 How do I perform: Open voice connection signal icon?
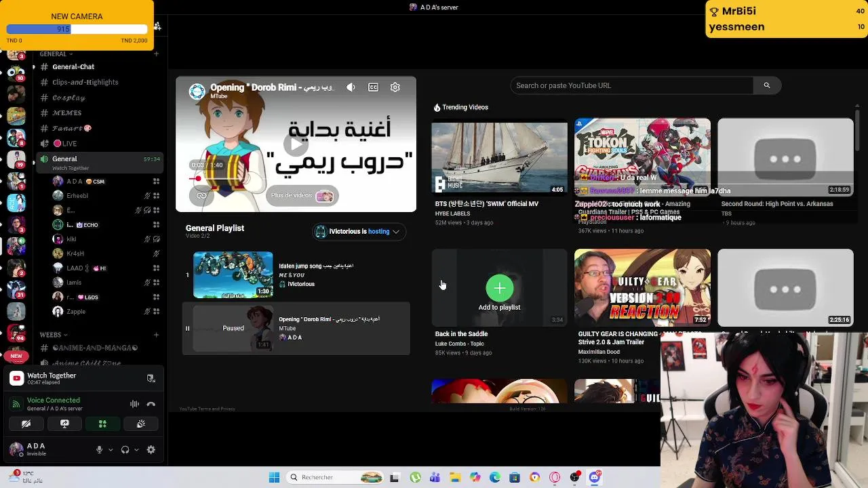(x=16, y=404)
